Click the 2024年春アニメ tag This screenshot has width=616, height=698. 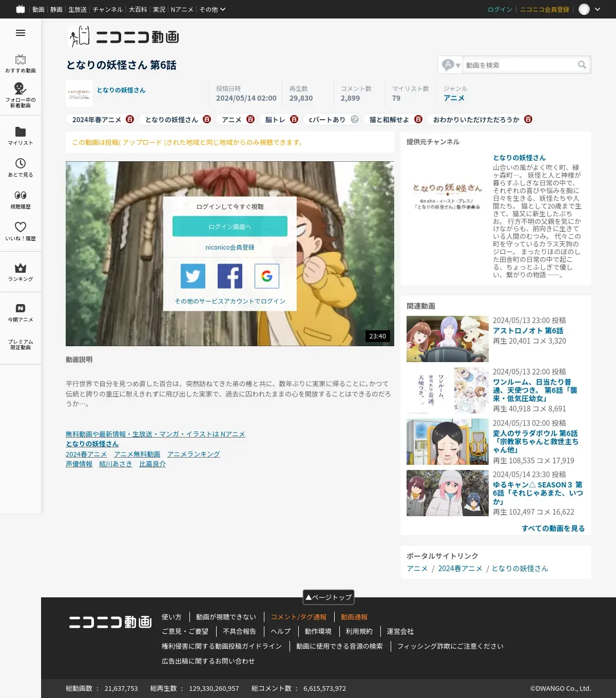point(97,119)
